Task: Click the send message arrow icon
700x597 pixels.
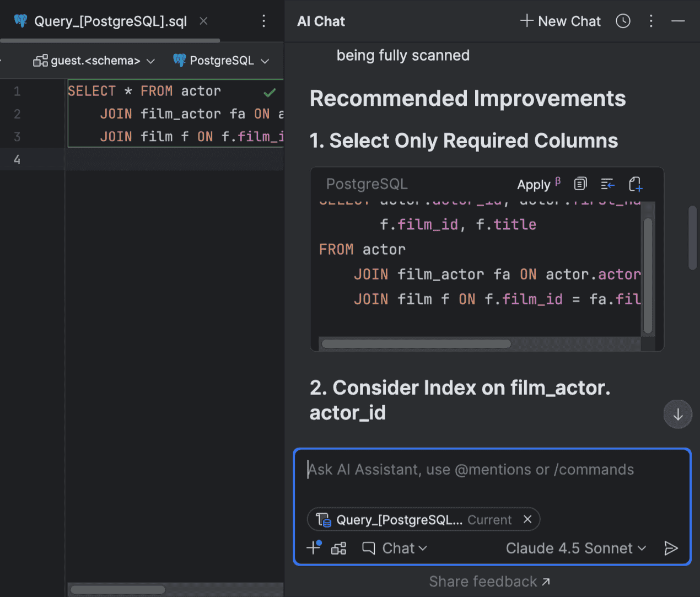Action: click(x=670, y=548)
